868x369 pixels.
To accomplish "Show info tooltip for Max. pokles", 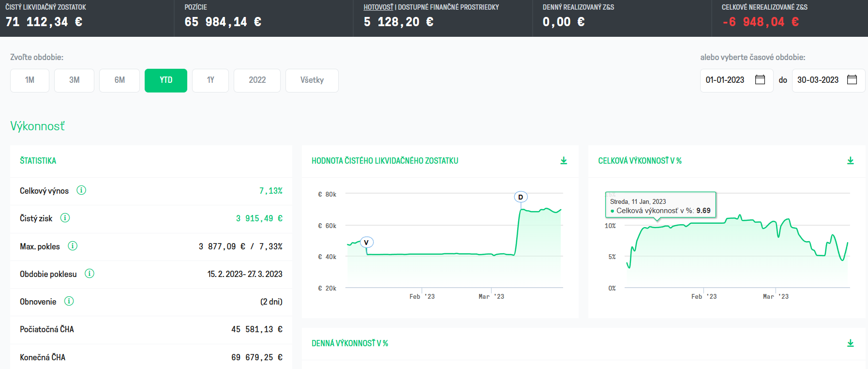I will coord(73,246).
